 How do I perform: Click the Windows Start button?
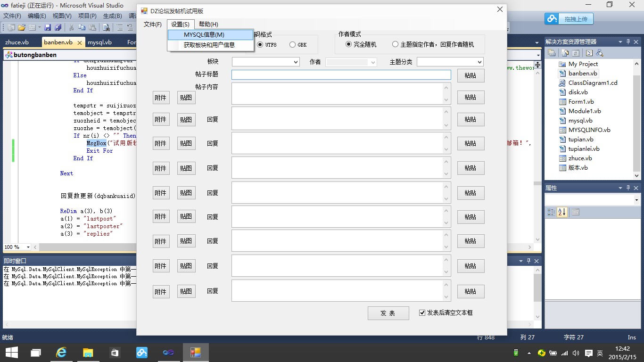[x=11, y=352]
